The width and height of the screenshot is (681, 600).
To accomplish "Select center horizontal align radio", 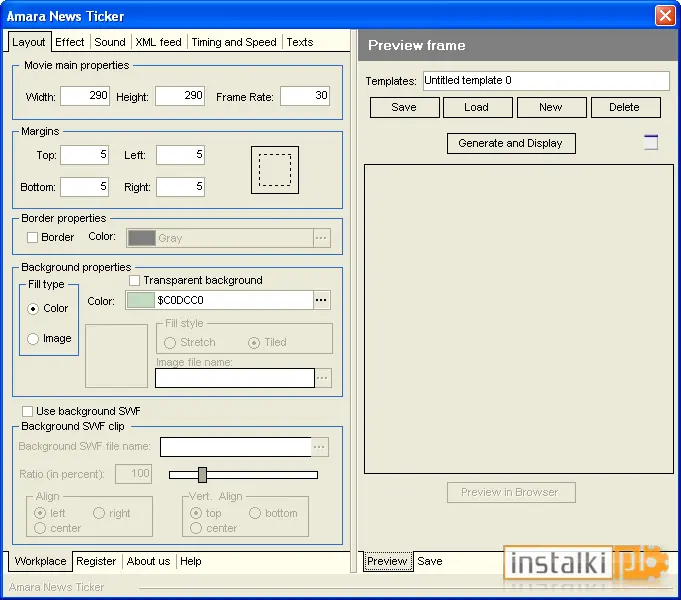I will coord(40,528).
